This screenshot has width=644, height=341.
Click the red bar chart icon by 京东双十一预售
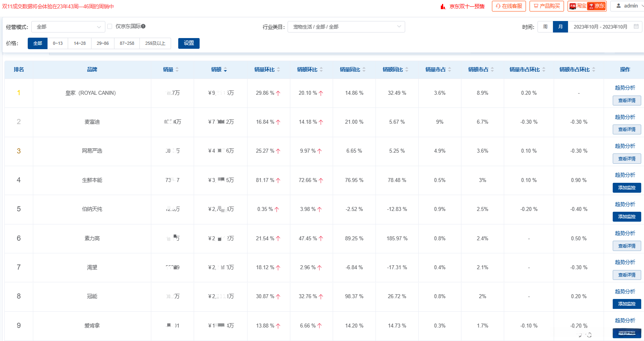[443, 6]
